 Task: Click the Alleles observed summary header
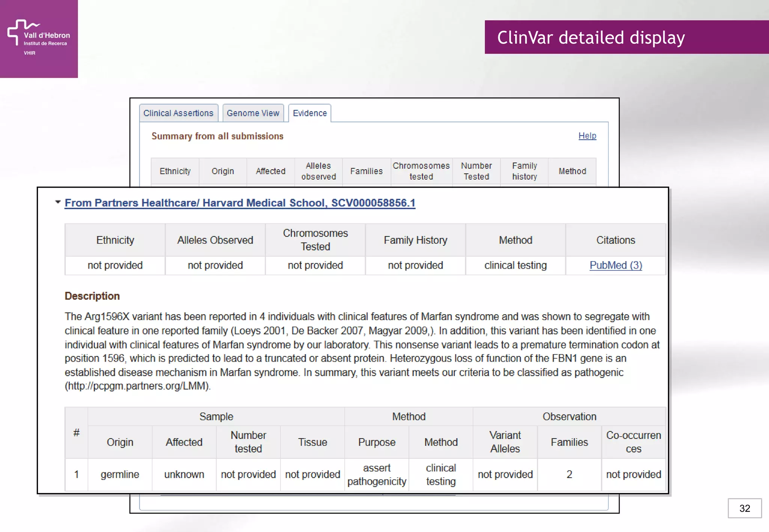pos(318,171)
